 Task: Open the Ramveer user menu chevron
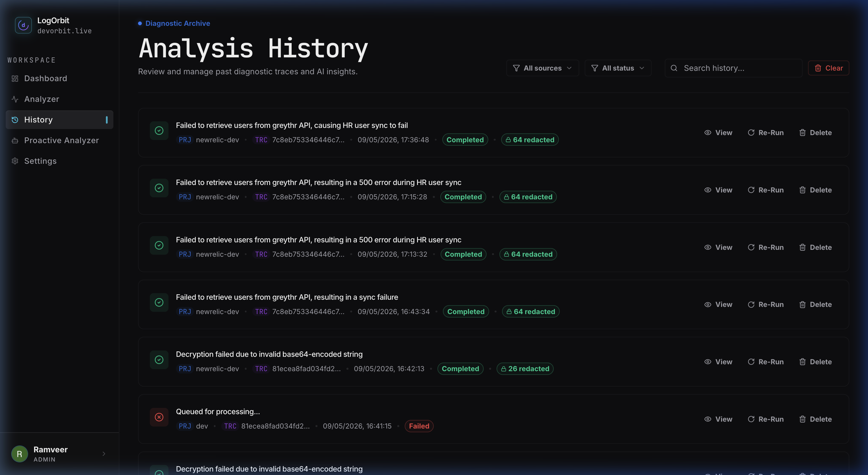click(104, 453)
